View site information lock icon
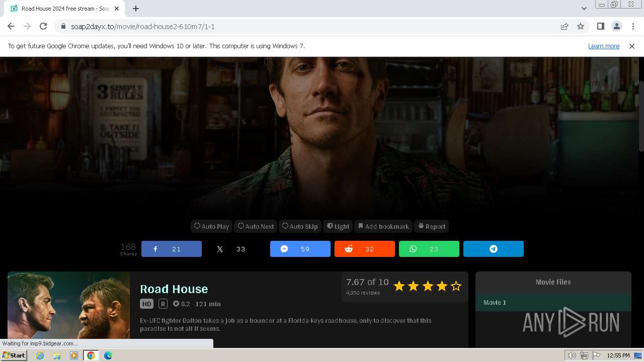The height and width of the screenshot is (362, 644). 63,27
